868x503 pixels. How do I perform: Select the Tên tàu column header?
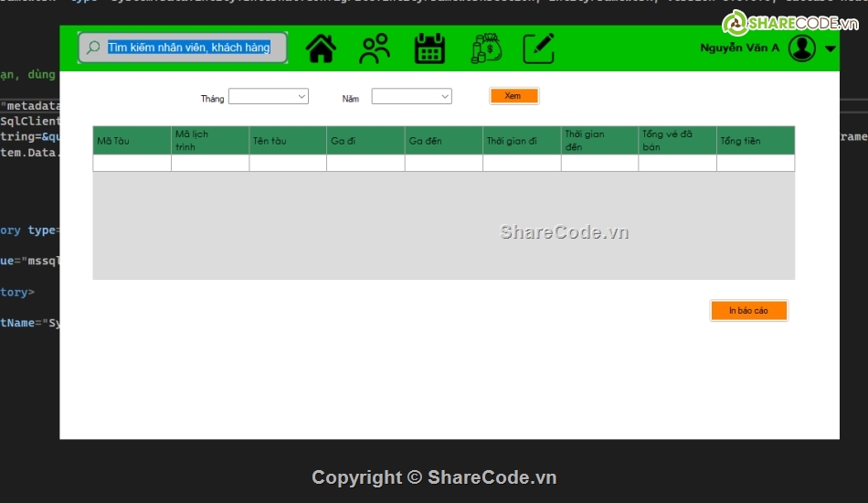pyautogui.click(x=287, y=141)
